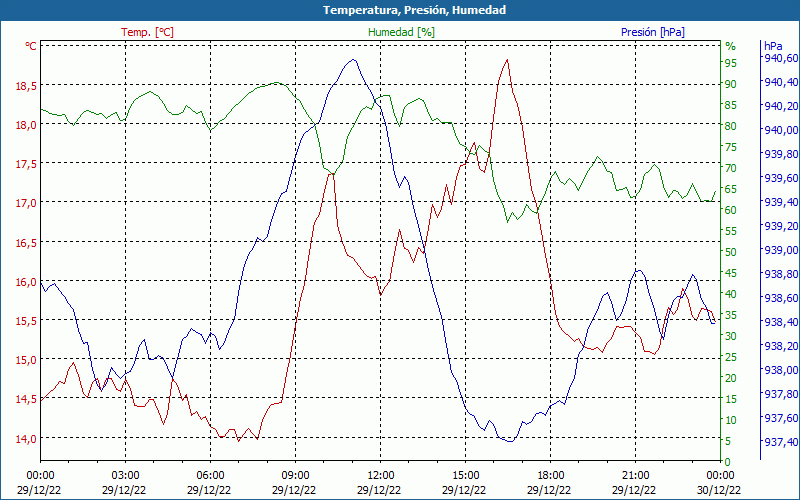Click the green '%' unit label

[x=731, y=46]
